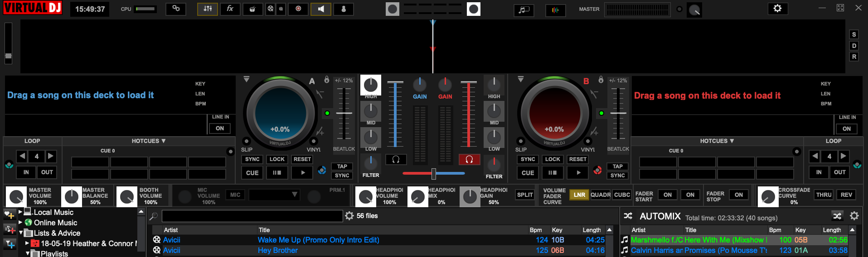Expand the Online Music tree node
The height and width of the screenshot is (257, 868).
20,222
